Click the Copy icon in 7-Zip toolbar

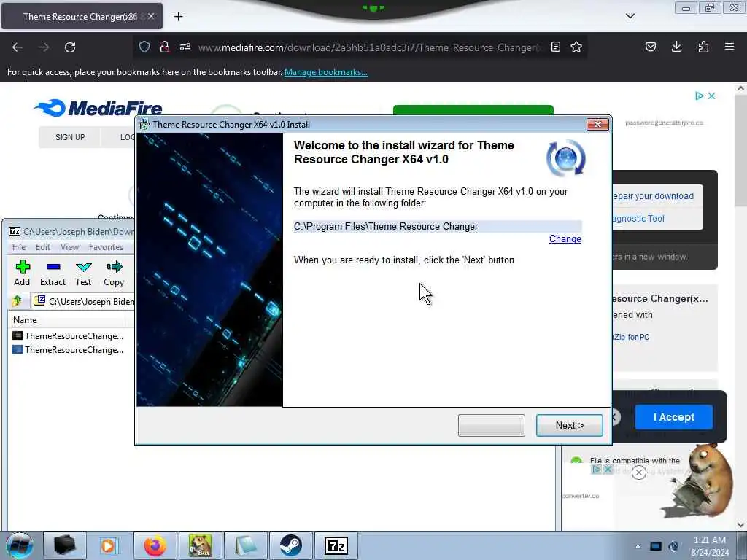114,273
